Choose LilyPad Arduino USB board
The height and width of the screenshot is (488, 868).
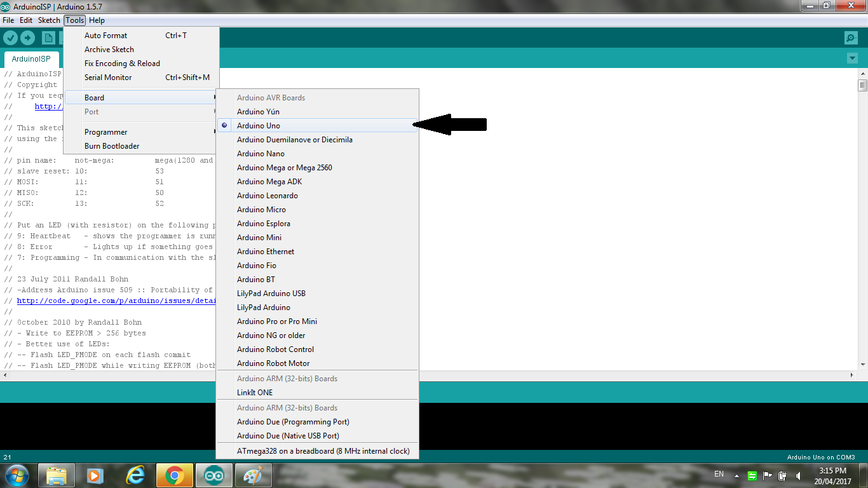click(x=317, y=294)
